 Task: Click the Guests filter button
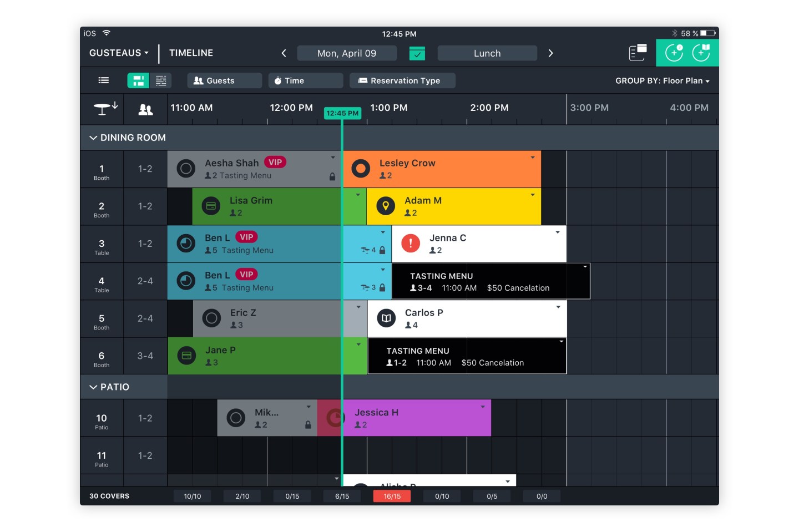(x=224, y=80)
